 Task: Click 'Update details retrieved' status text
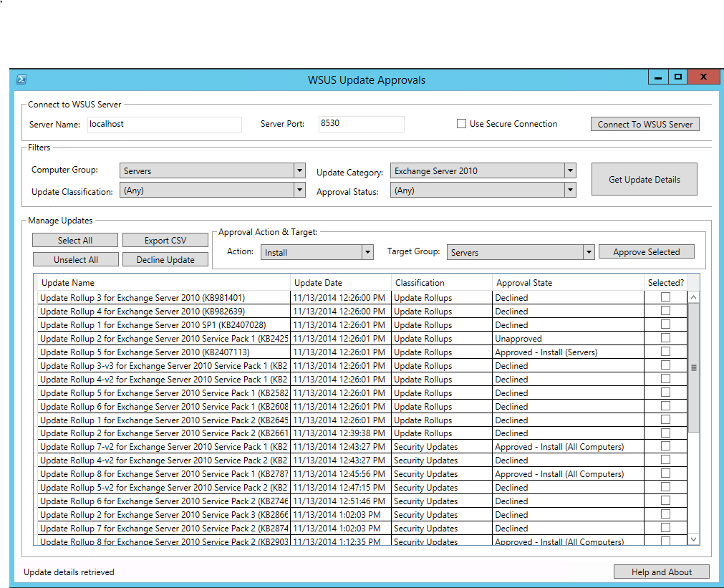tap(69, 572)
